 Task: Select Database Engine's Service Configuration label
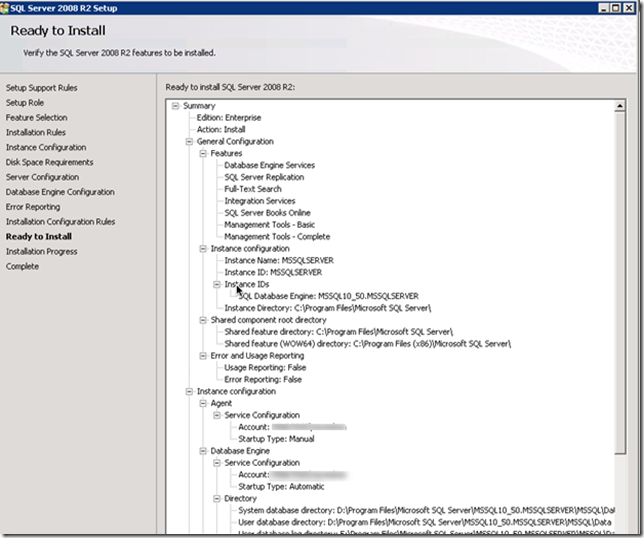(x=262, y=463)
